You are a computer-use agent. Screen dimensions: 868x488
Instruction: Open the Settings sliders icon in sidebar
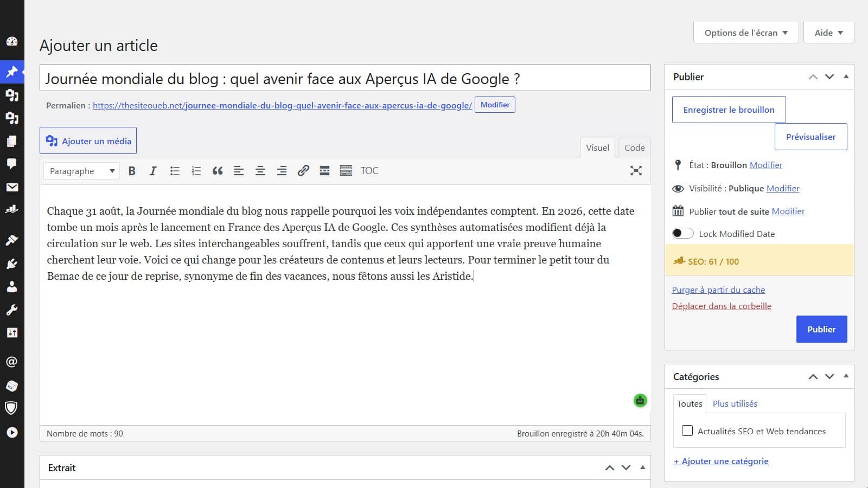12,332
